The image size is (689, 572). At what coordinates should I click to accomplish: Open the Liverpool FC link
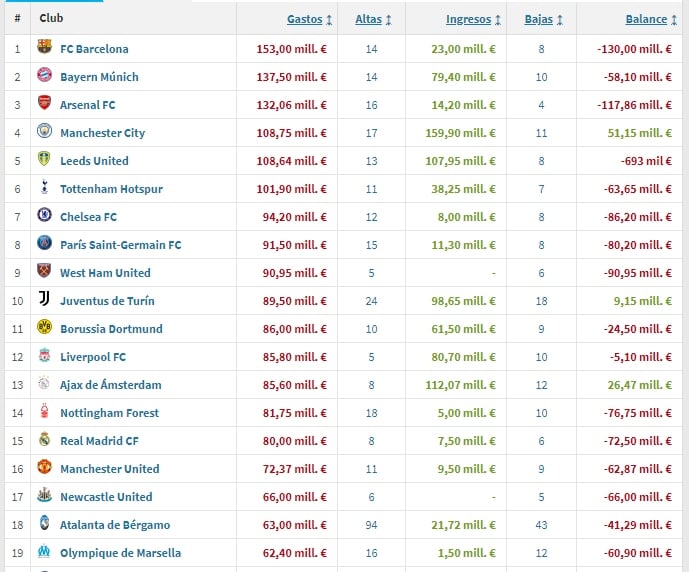click(93, 357)
